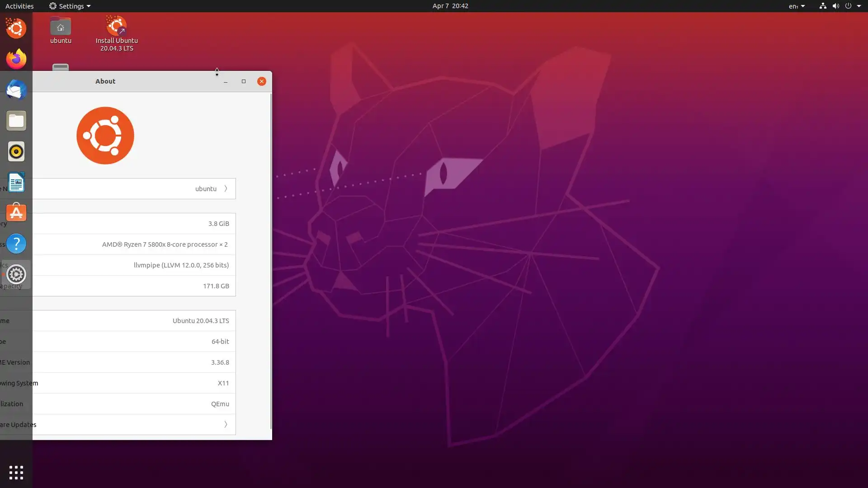Launch LibreOffice Writer from dock
Image resolution: width=868 pixels, height=488 pixels.
coord(16,182)
